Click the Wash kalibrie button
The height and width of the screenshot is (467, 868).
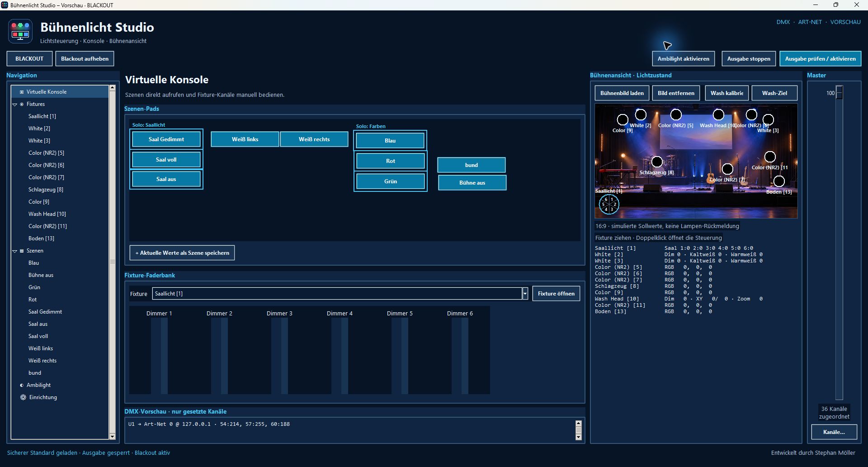[726, 93]
